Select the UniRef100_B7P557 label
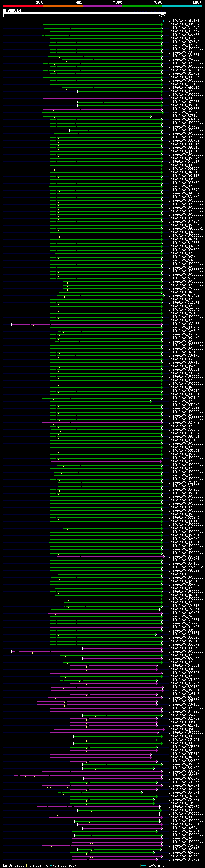205x868 pixels. pyautogui.click(x=184, y=31)
